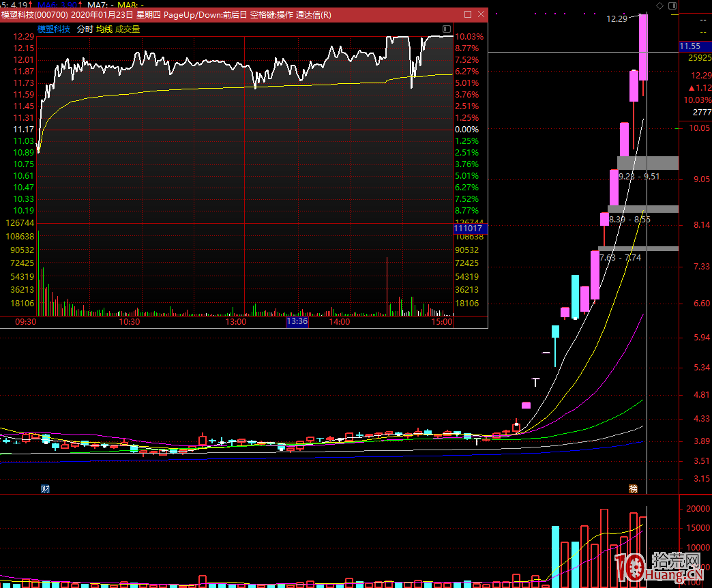Viewport: 712px width, 588px height.
Task: Click the 14:00 time label
Action: pyautogui.click(x=340, y=322)
